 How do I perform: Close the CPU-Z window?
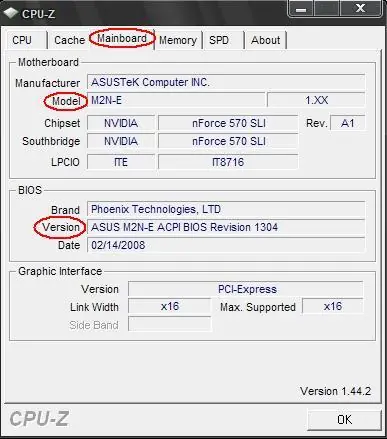pyautogui.click(x=360, y=9)
